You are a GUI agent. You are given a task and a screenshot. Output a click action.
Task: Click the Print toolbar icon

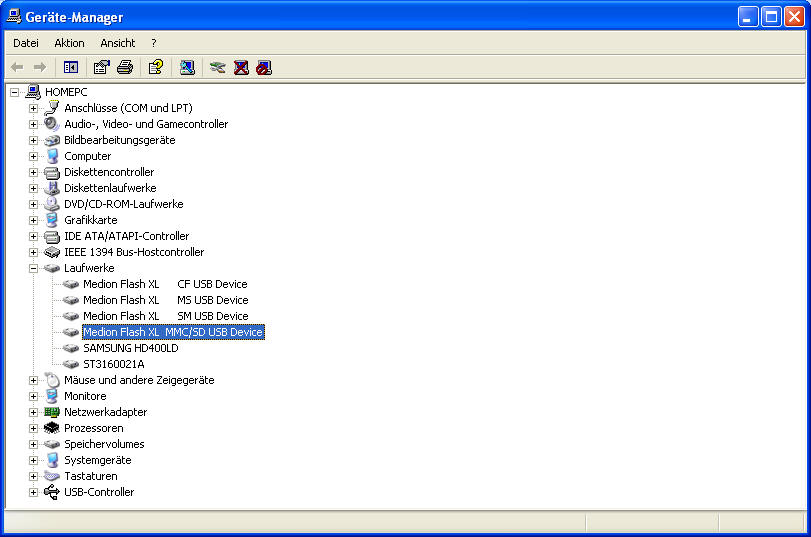(x=125, y=67)
